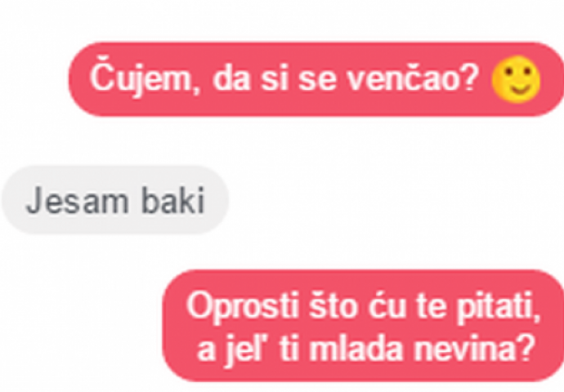Select the 'Čujem, da si se venčao?' message bubble
The height and width of the screenshot is (392, 564).
coord(316,79)
